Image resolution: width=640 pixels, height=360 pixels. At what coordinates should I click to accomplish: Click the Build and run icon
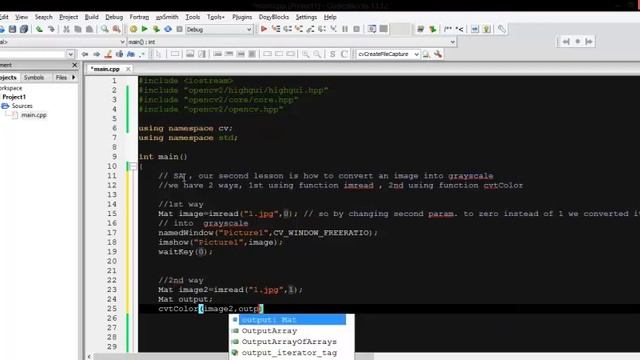pyautogui.click(x=156, y=29)
